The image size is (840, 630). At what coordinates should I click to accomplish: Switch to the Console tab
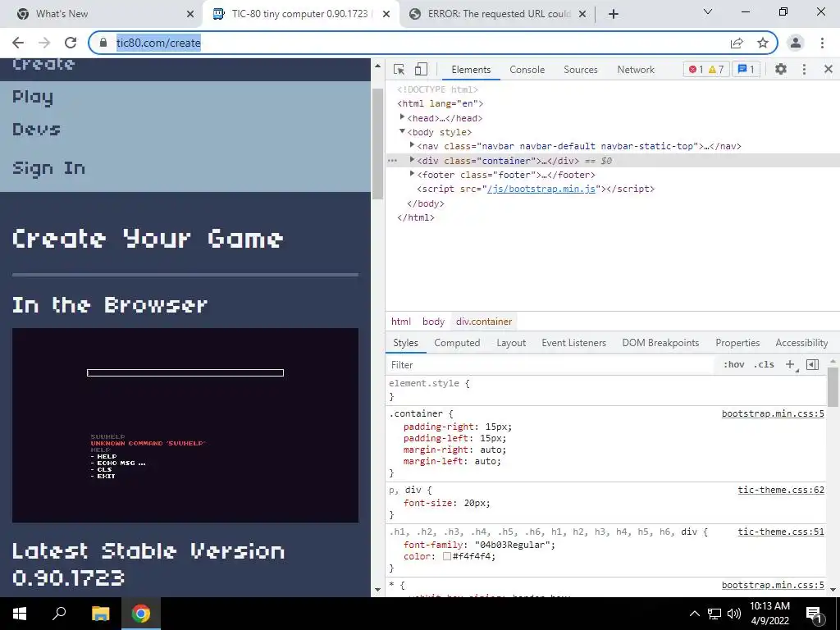(527, 70)
